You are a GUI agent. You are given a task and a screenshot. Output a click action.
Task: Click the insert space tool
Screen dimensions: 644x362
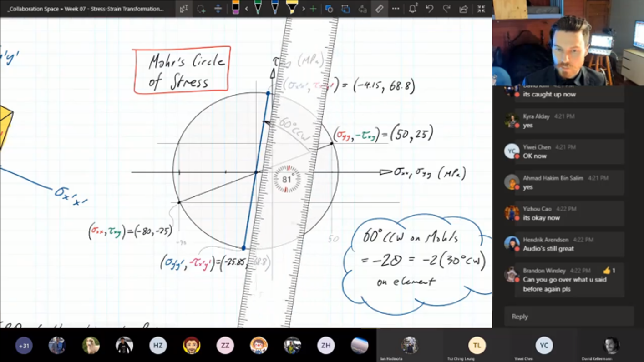coord(218,9)
